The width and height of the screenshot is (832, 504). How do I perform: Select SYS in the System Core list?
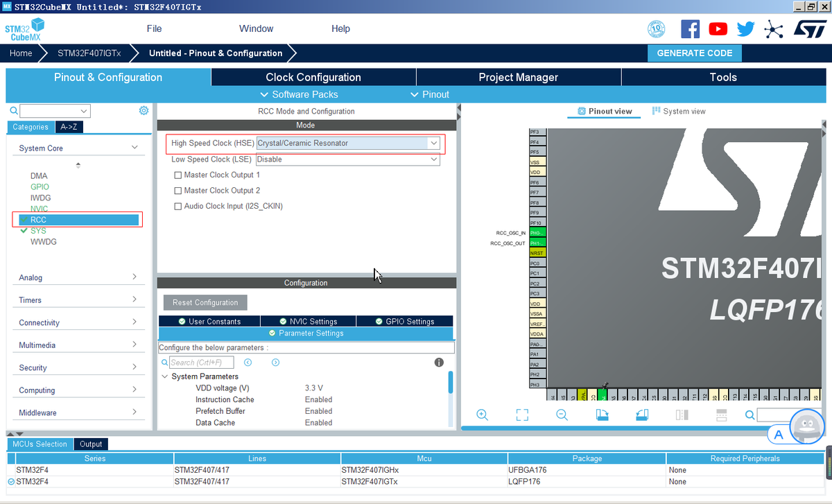38,231
